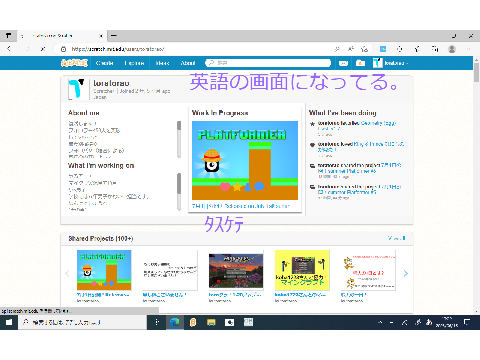Click the Microsoft Edge taskbar icon
Screen dimensions: 480x360
coord(175,322)
